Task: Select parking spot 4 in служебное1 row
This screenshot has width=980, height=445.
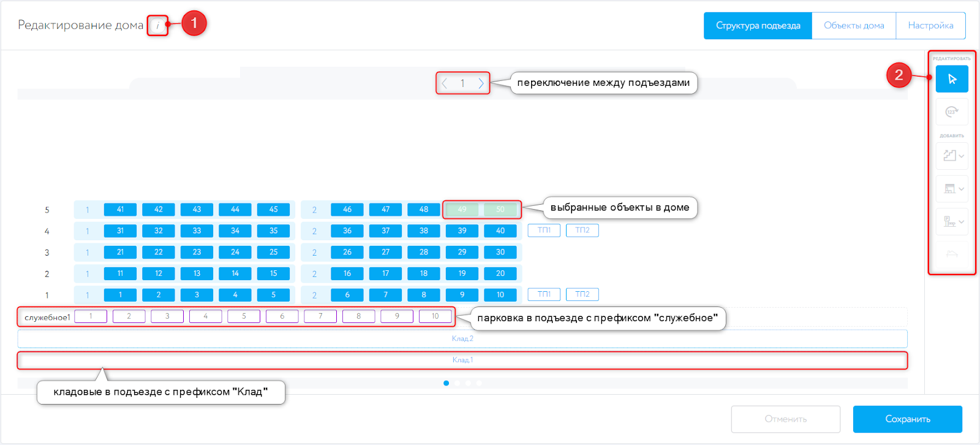Action: pyautogui.click(x=205, y=316)
